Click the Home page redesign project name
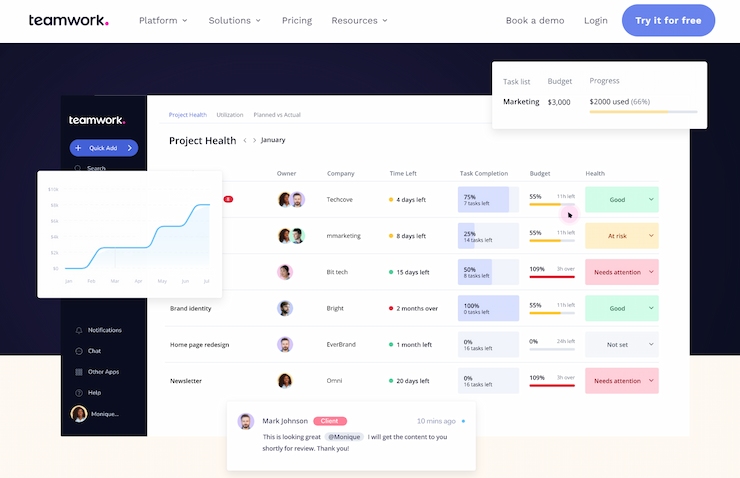The height and width of the screenshot is (478, 740). 200,345
